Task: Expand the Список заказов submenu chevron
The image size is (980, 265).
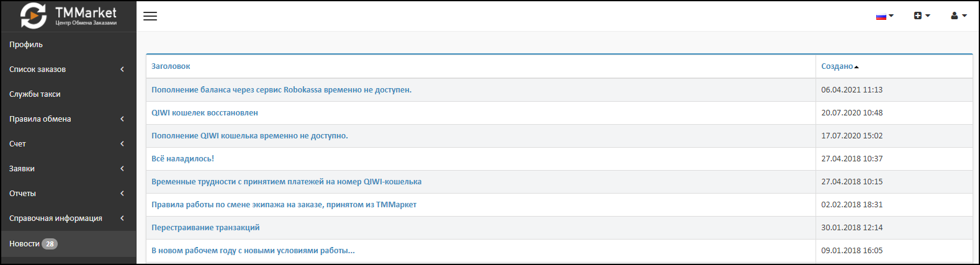Action: coord(122,70)
